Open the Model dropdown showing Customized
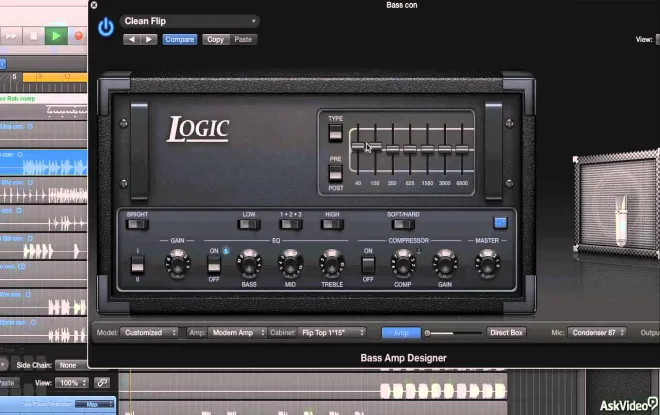Screen dimensions: 660x415 point(149,333)
